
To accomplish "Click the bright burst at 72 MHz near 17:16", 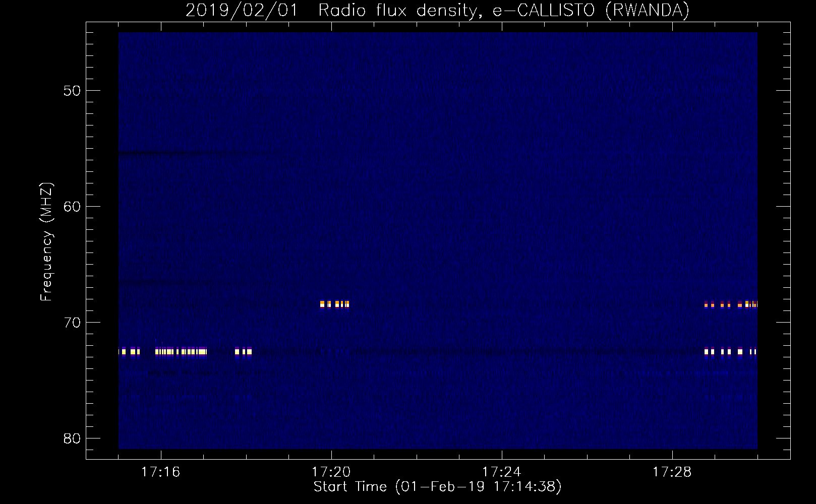I will point(181,351).
